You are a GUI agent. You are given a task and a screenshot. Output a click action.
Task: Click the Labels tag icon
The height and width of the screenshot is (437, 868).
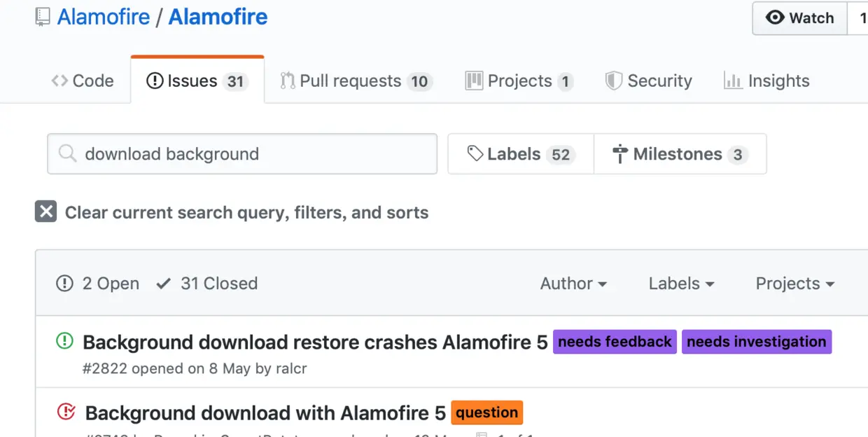click(x=475, y=153)
